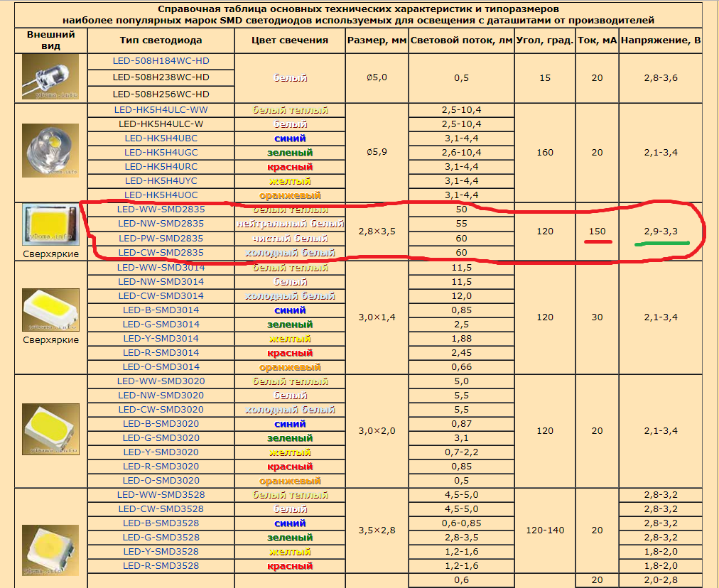This screenshot has width=719, height=588.
Task: Click the LED-HK5H4ULC-WW link
Action: pos(161,110)
